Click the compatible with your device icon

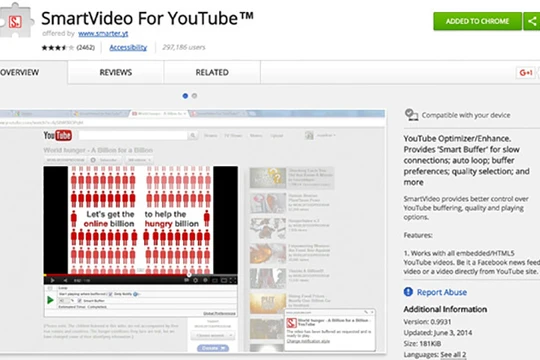[411, 115]
